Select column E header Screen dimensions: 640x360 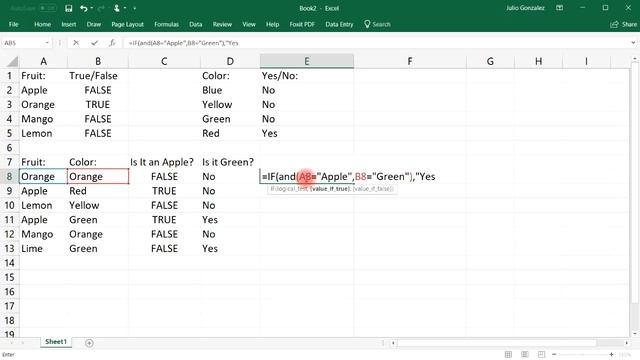click(307, 61)
